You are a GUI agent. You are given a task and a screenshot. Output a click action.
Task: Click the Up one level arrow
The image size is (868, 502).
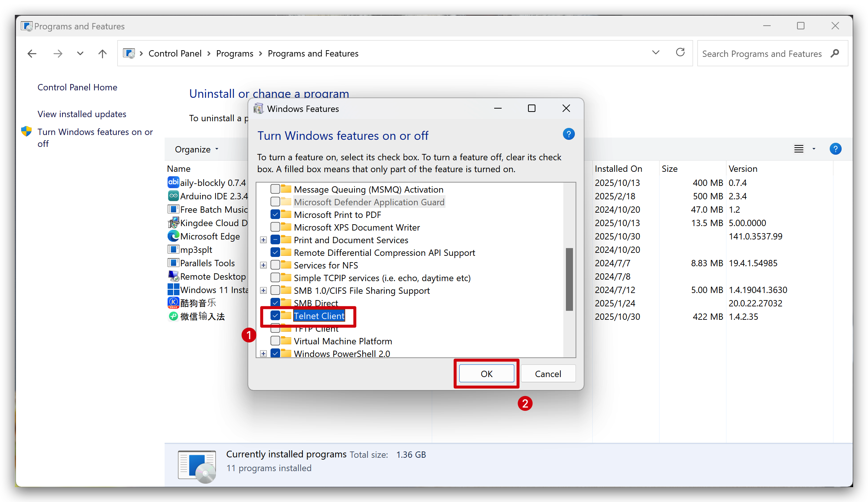[102, 54]
